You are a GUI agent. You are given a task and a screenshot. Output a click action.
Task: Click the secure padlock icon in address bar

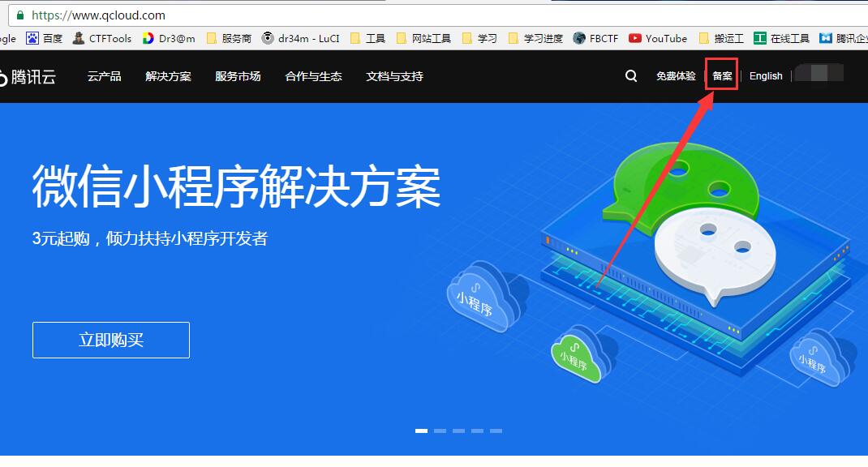(20, 15)
